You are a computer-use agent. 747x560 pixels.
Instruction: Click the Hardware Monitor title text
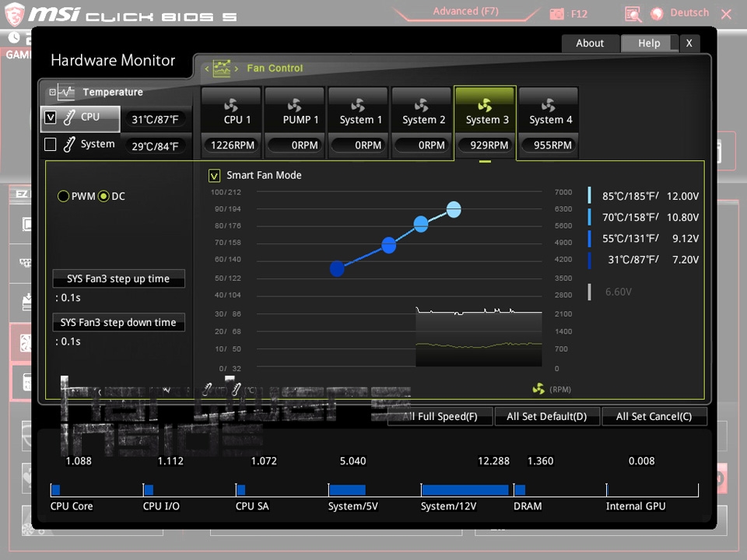pos(113,61)
